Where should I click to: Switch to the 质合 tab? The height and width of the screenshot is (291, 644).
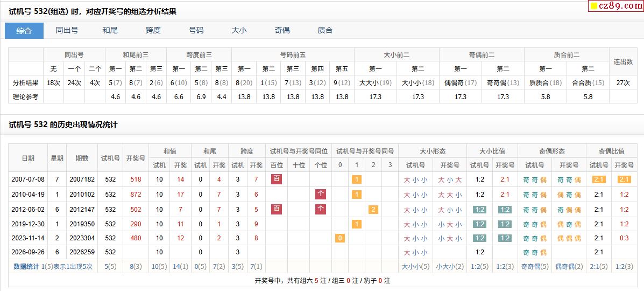pos(325,31)
